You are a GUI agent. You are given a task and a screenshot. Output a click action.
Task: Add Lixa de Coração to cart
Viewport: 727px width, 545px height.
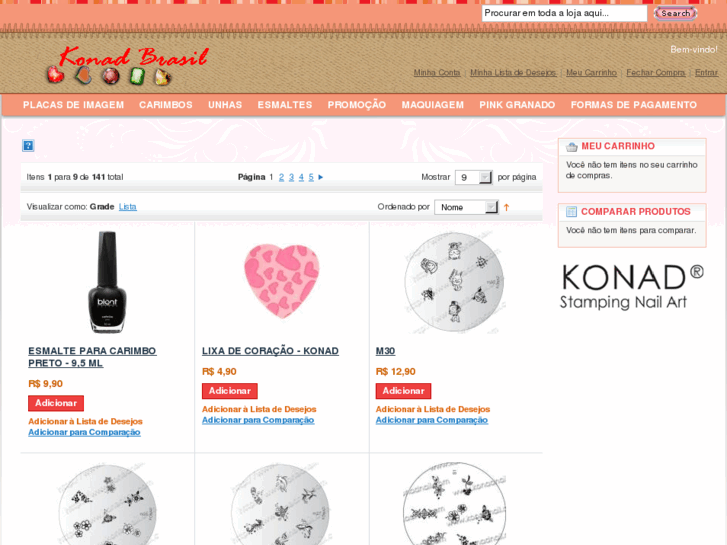230,391
